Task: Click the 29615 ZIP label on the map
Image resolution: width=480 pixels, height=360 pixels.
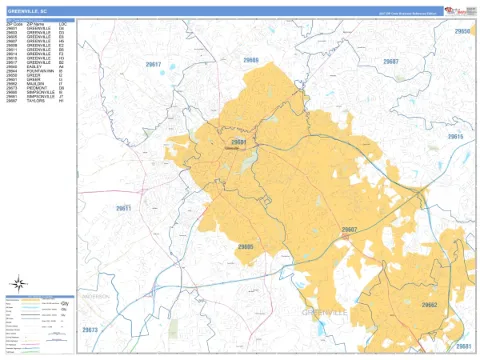Action: pos(456,137)
